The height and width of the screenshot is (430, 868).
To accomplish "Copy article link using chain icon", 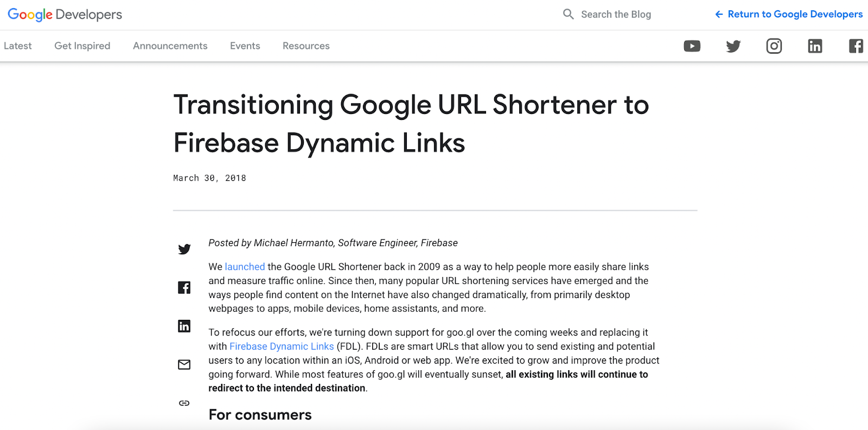I will pos(184,403).
